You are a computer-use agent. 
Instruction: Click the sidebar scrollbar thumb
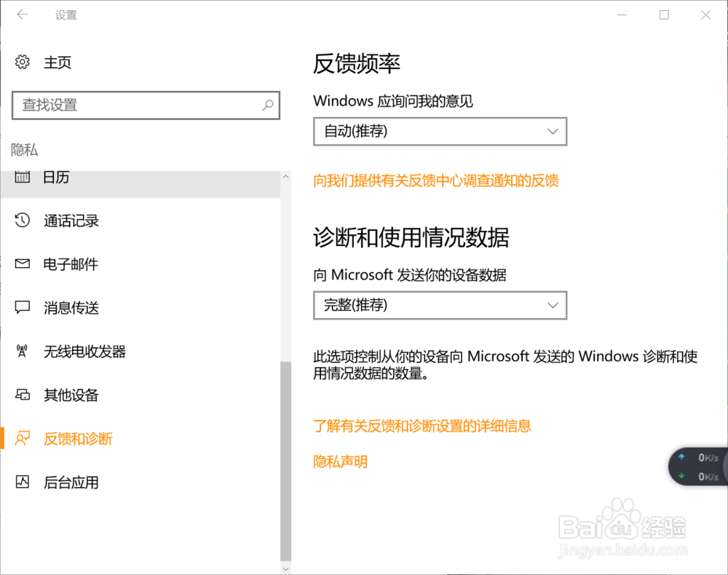(286, 461)
